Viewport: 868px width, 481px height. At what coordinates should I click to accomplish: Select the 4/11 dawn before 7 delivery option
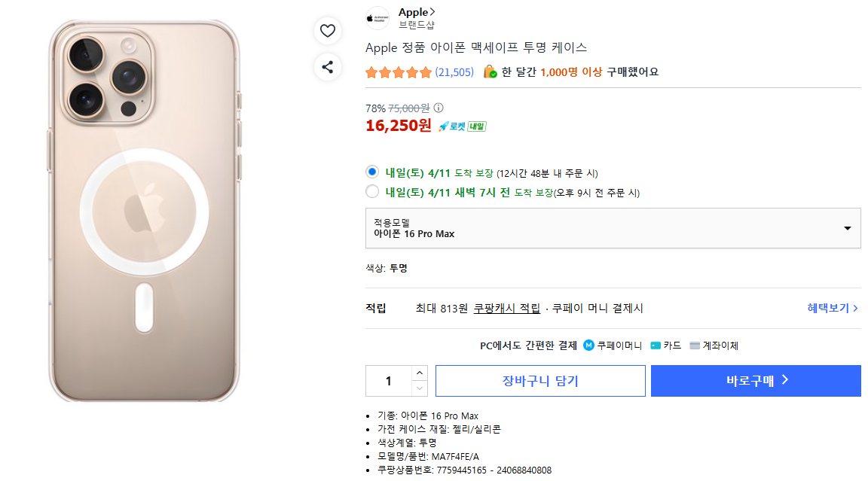point(372,192)
